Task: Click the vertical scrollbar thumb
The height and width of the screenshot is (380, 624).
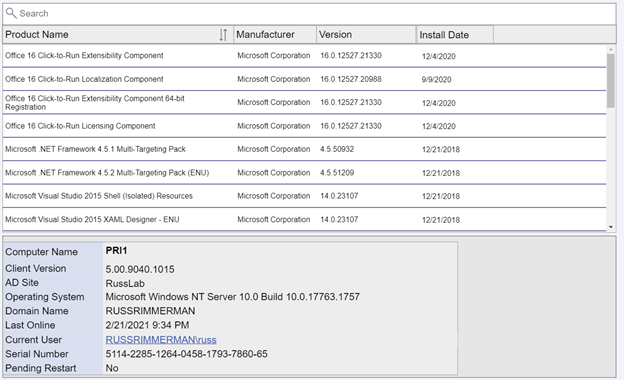Action: point(610,80)
